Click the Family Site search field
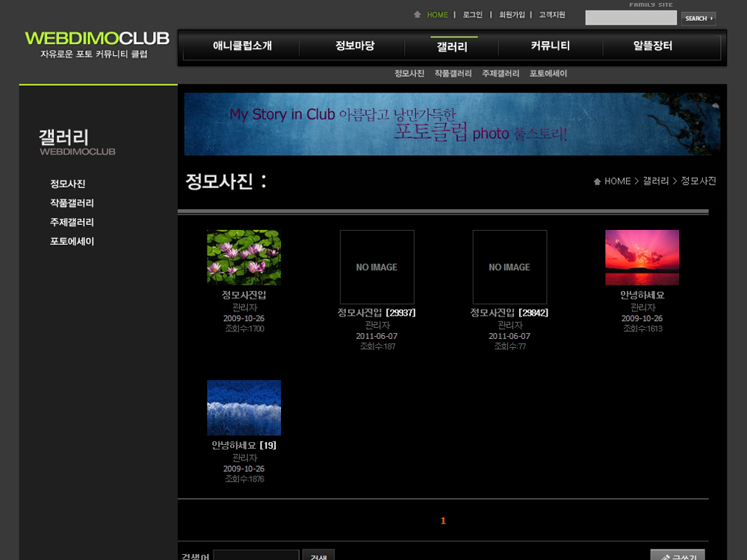 [x=630, y=18]
